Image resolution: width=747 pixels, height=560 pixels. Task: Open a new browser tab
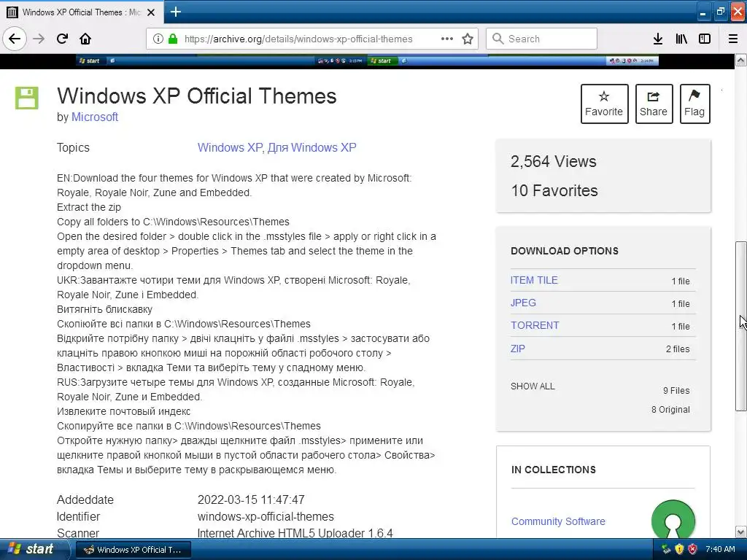click(x=175, y=12)
